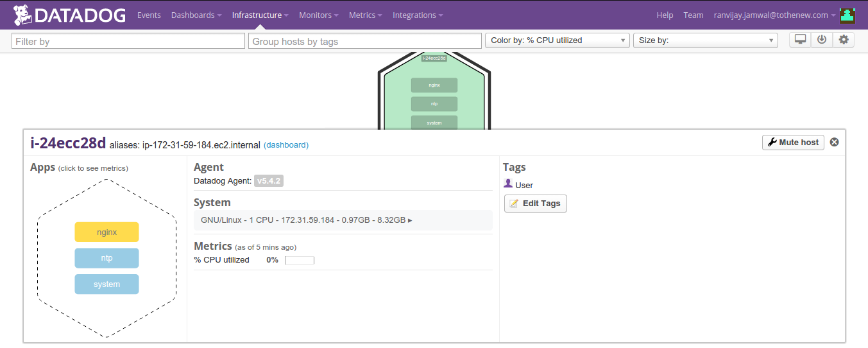This screenshot has height=348, width=868.
Task: Show system app metrics
Action: click(x=106, y=284)
